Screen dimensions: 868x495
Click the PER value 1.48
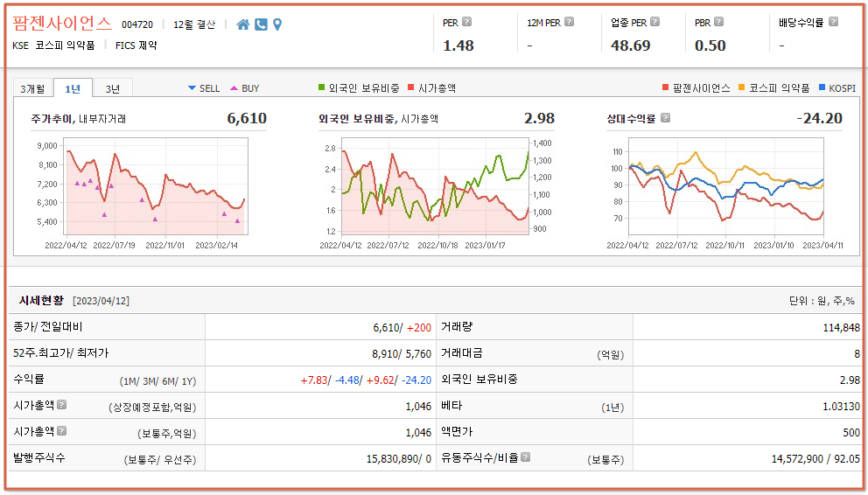[458, 45]
